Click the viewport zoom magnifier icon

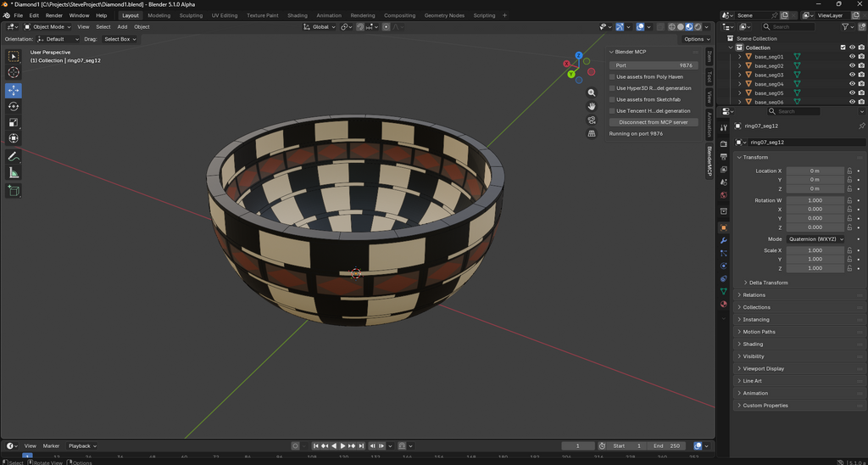click(x=592, y=93)
